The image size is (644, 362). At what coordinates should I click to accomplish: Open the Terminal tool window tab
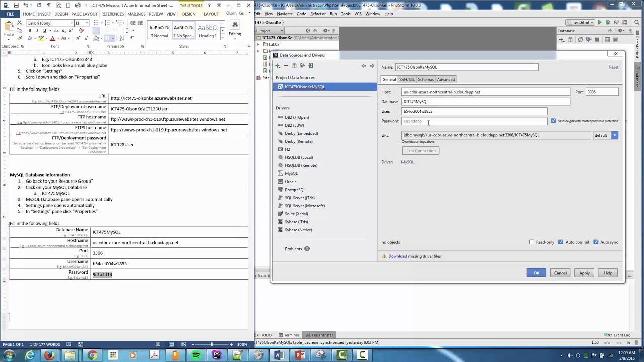click(288, 335)
